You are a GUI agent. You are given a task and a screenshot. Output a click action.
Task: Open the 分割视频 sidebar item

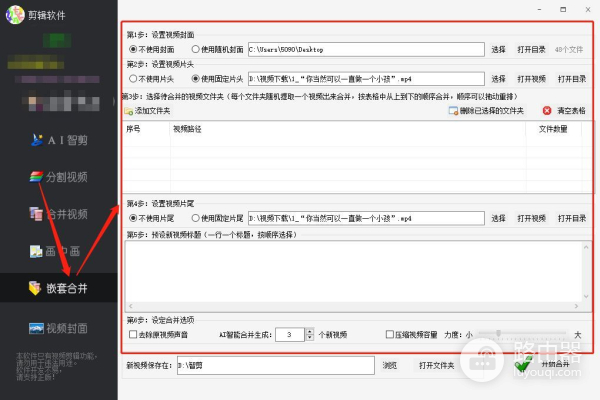59,177
